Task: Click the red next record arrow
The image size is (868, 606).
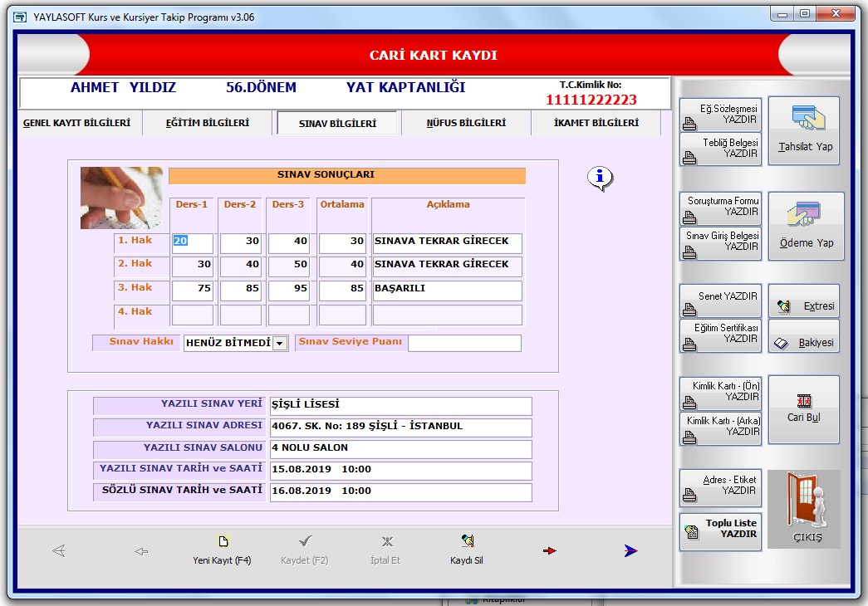Action: coord(549,550)
